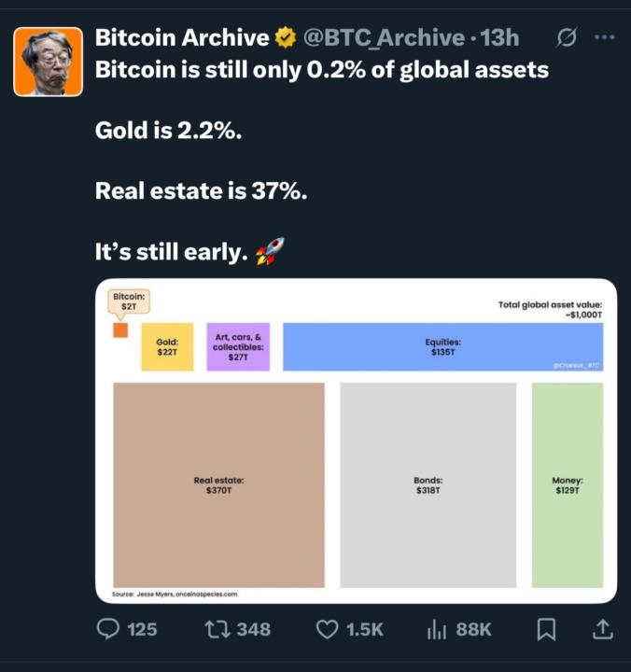The image size is (631, 672).
Task: Open the Bitcoin Archive display name
Action: (182, 37)
